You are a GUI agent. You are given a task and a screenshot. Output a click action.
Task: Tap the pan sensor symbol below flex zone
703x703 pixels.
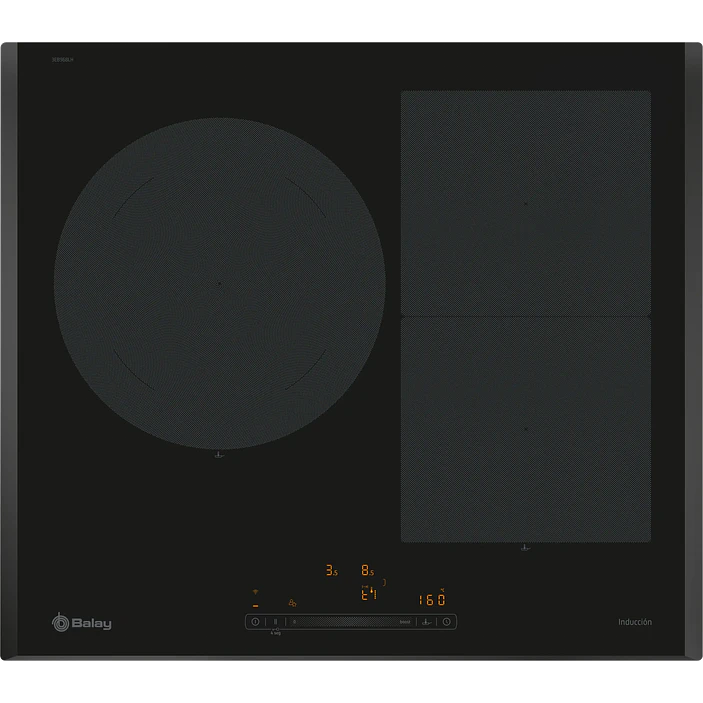tap(525, 547)
